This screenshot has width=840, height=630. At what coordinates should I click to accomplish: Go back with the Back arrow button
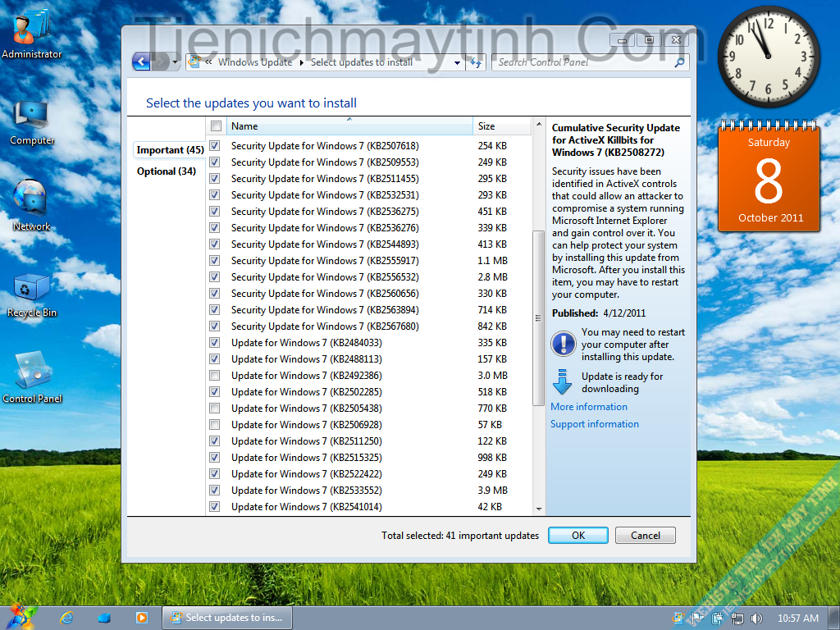click(141, 62)
